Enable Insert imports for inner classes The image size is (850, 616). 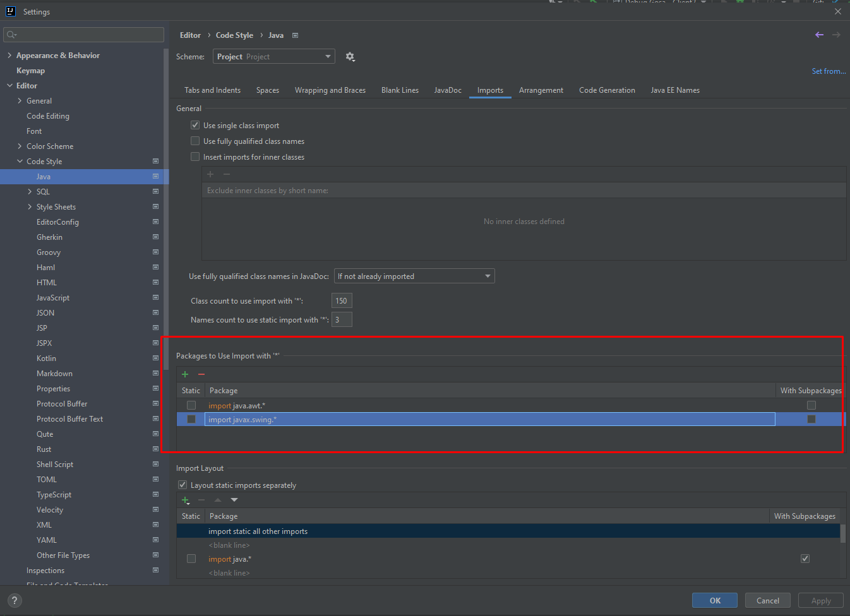[x=195, y=157]
